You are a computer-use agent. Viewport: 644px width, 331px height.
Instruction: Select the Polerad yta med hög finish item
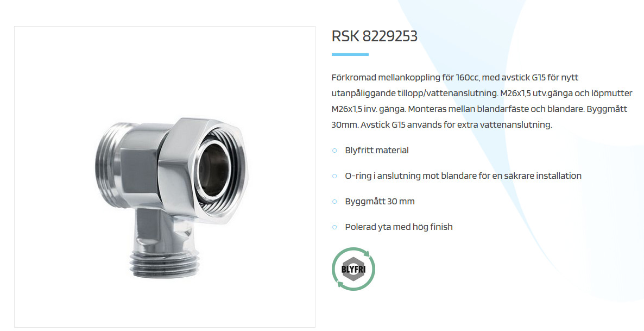399,227
